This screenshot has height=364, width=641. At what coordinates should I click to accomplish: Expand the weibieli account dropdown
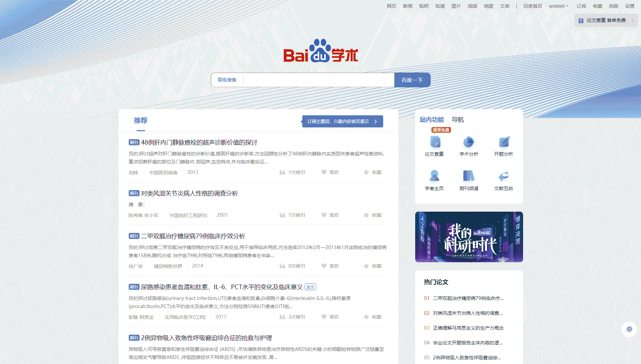tap(558, 6)
